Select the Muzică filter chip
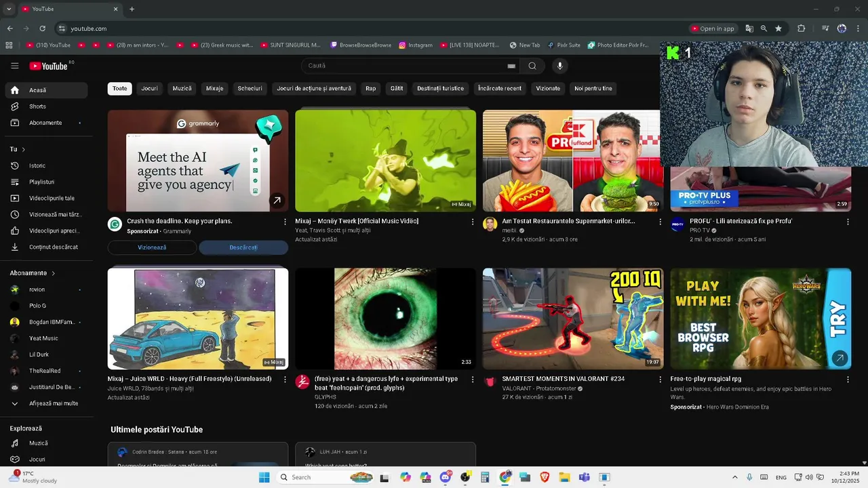Viewport: 868px width, 488px height. [182, 89]
